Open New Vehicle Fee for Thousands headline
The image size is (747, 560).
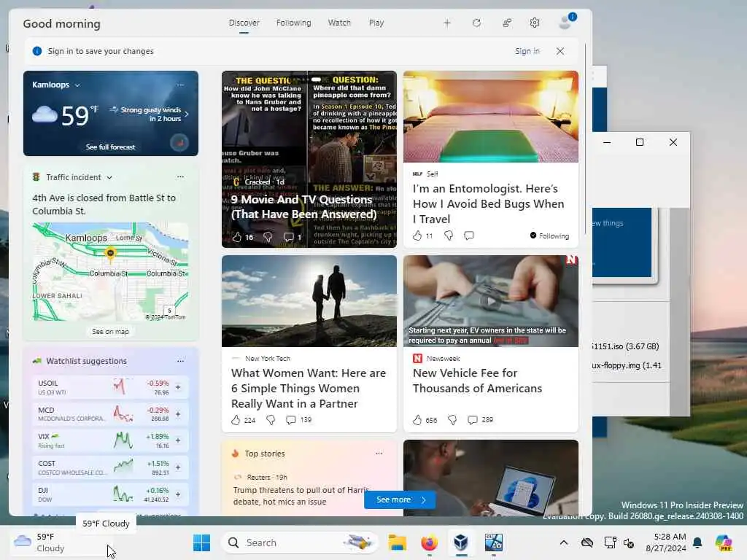click(477, 381)
